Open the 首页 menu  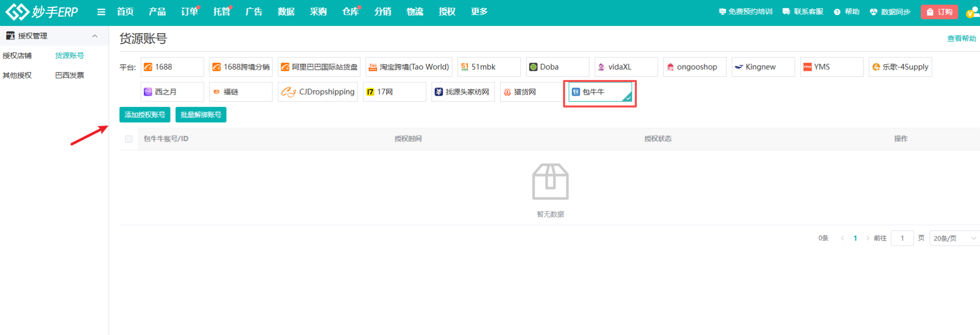pyautogui.click(x=125, y=11)
